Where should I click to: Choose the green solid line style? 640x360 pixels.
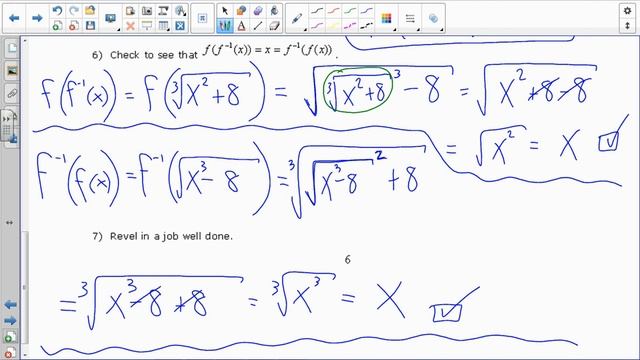point(350,11)
